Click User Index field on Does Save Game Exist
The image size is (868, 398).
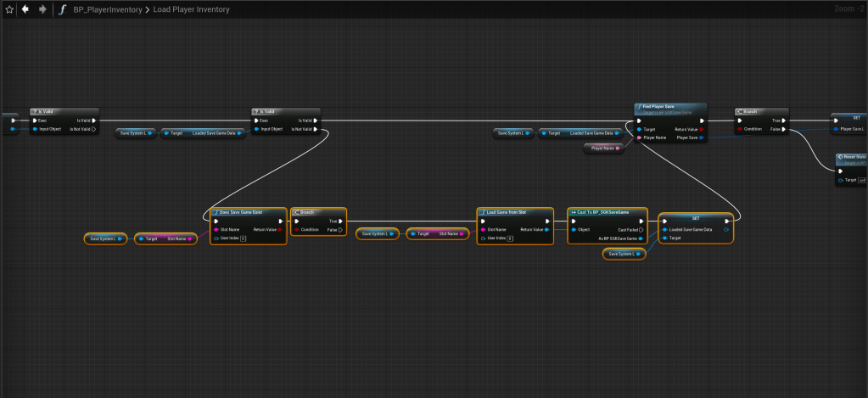(x=242, y=238)
